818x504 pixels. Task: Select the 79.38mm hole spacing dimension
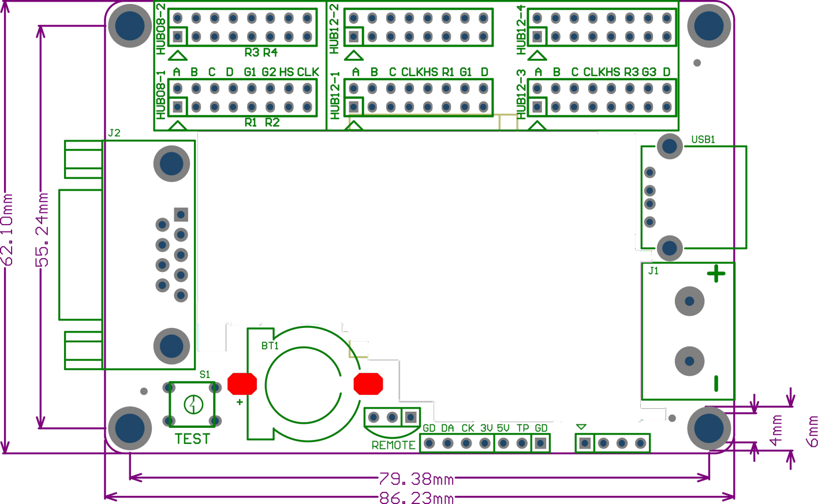tap(416, 479)
